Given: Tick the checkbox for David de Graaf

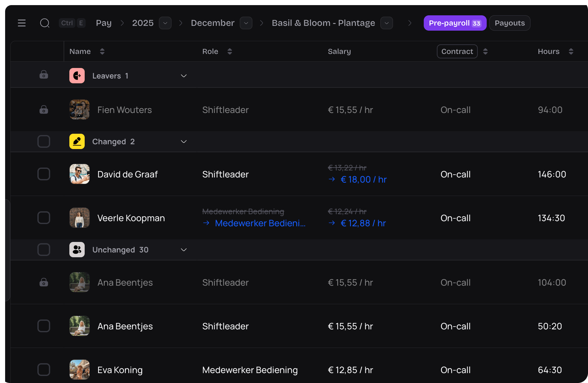Looking at the screenshot, I should pos(44,174).
